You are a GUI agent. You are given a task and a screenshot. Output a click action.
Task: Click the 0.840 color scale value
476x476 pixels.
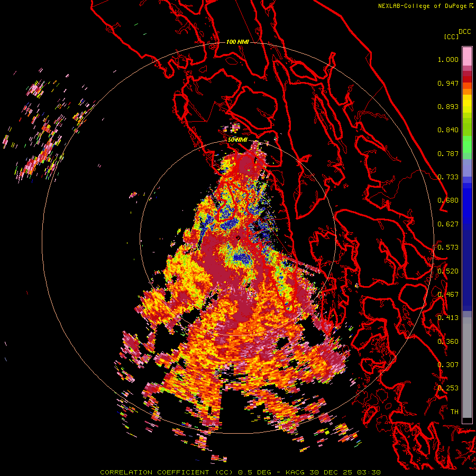click(448, 130)
